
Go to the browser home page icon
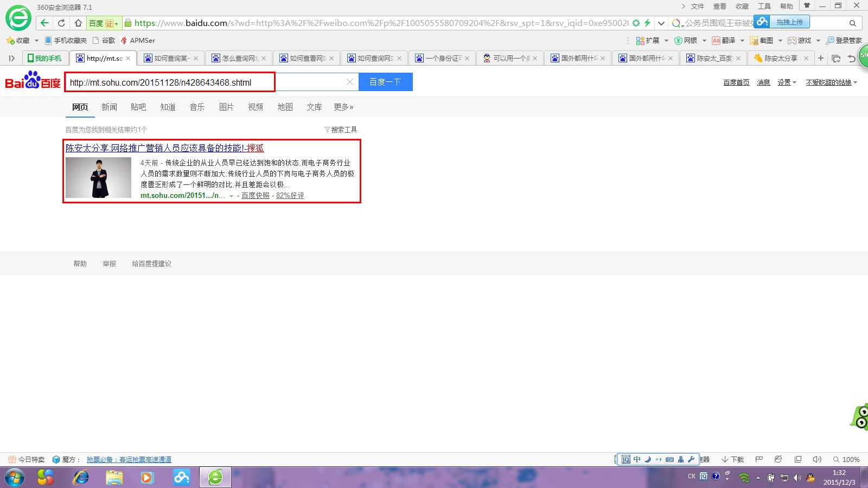point(78,23)
